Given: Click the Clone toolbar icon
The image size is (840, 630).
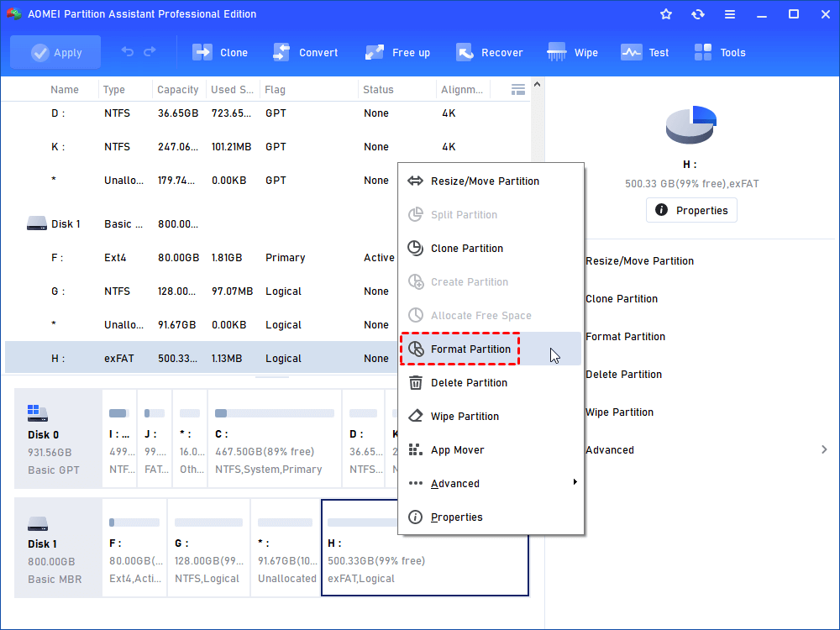Looking at the screenshot, I should coord(202,52).
